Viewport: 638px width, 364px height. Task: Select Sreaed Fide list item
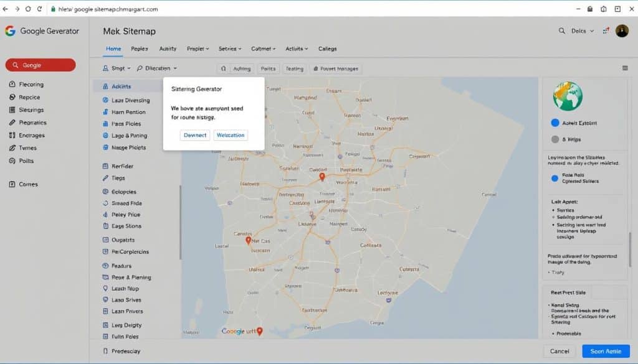point(122,203)
